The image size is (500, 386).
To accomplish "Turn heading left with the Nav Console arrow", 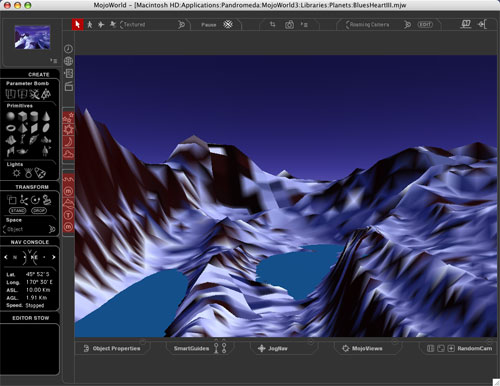I will 5,257.
